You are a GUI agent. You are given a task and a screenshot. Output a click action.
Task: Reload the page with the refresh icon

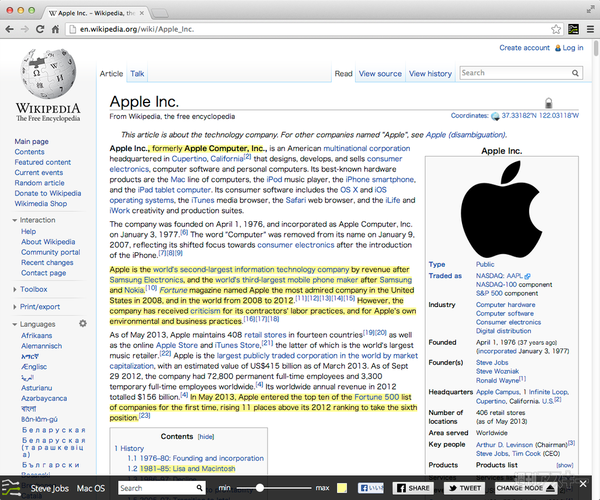(x=40, y=29)
